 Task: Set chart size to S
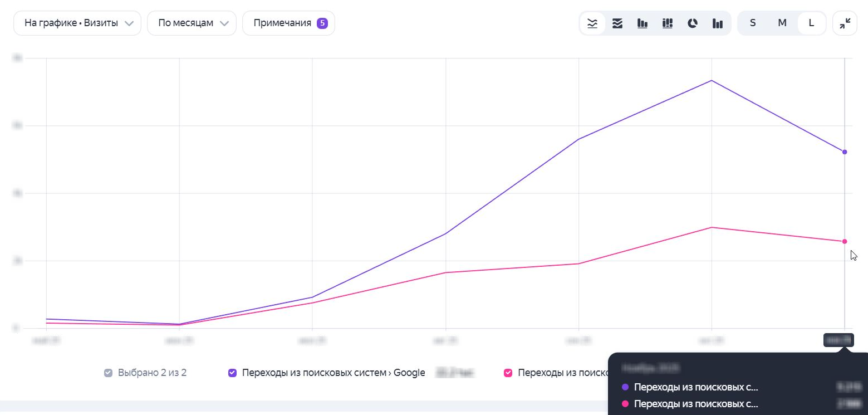pyautogui.click(x=753, y=23)
